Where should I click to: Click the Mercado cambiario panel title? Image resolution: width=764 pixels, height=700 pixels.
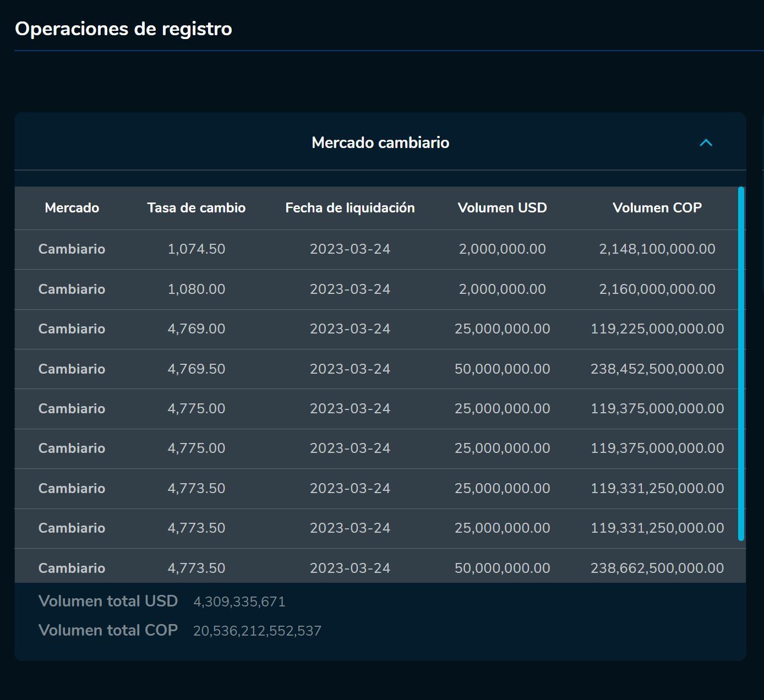(380, 143)
